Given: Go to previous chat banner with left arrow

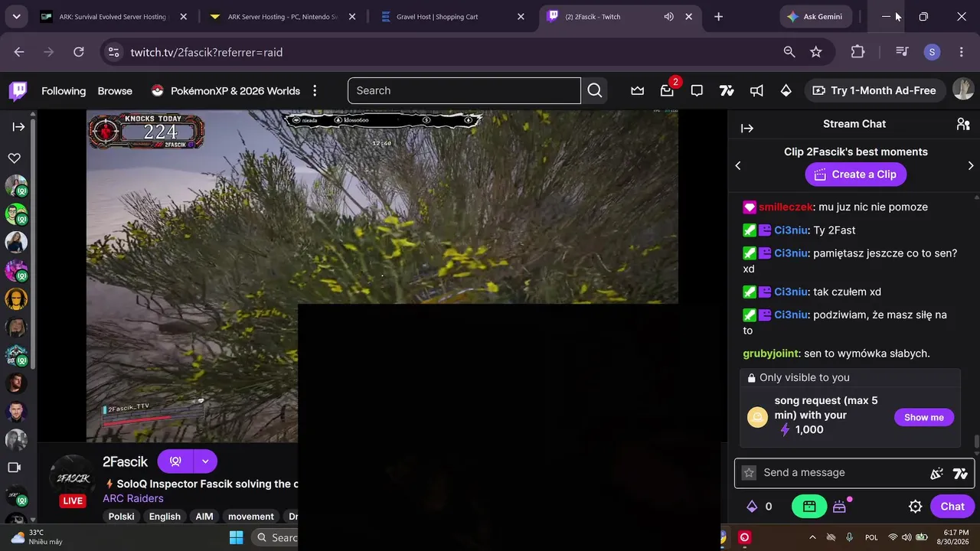Looking at the screenshot, I should [738, 165].
